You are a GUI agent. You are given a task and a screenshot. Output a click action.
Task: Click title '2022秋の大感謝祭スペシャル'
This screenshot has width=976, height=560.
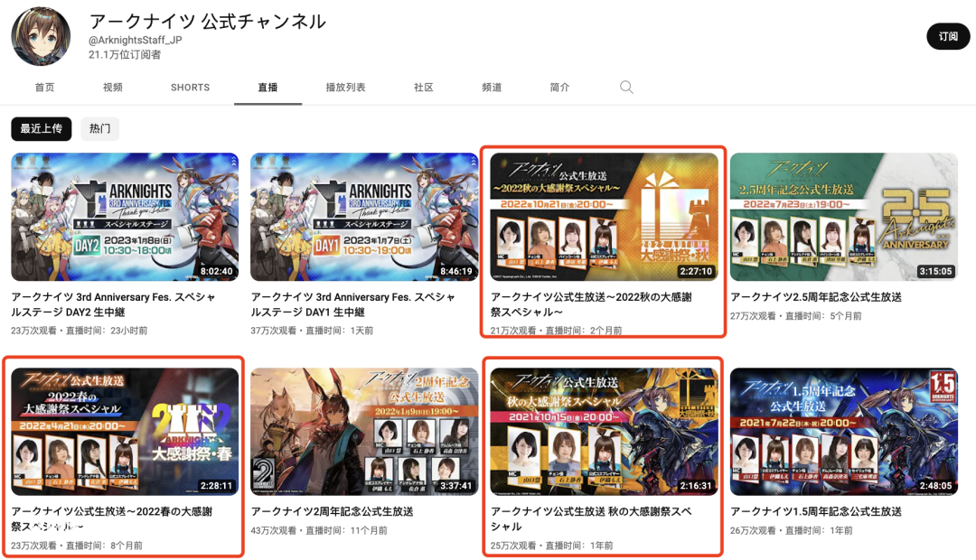pos(591,305)
